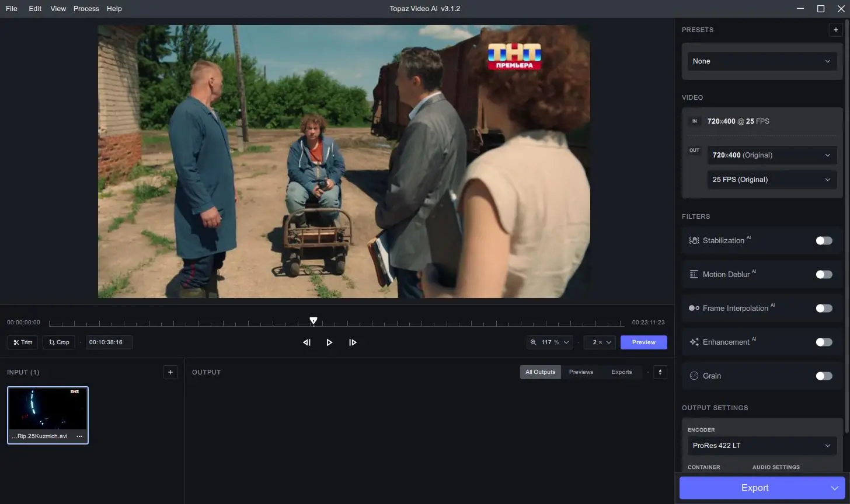Click the right panel vertical scrollbar
The width and height of the screenshot is (850, 504).
click(847, 228)
